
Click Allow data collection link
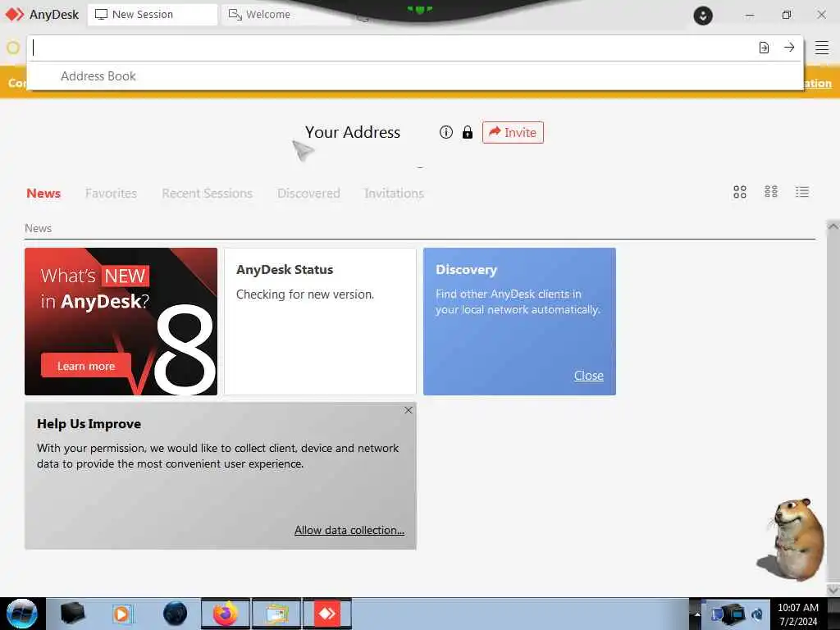click(x=349, y=531)
